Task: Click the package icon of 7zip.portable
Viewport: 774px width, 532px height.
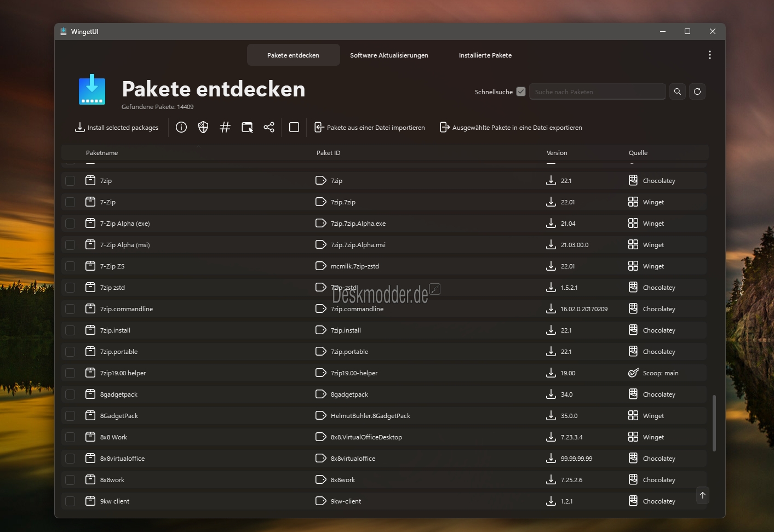Action: (90, 351)
